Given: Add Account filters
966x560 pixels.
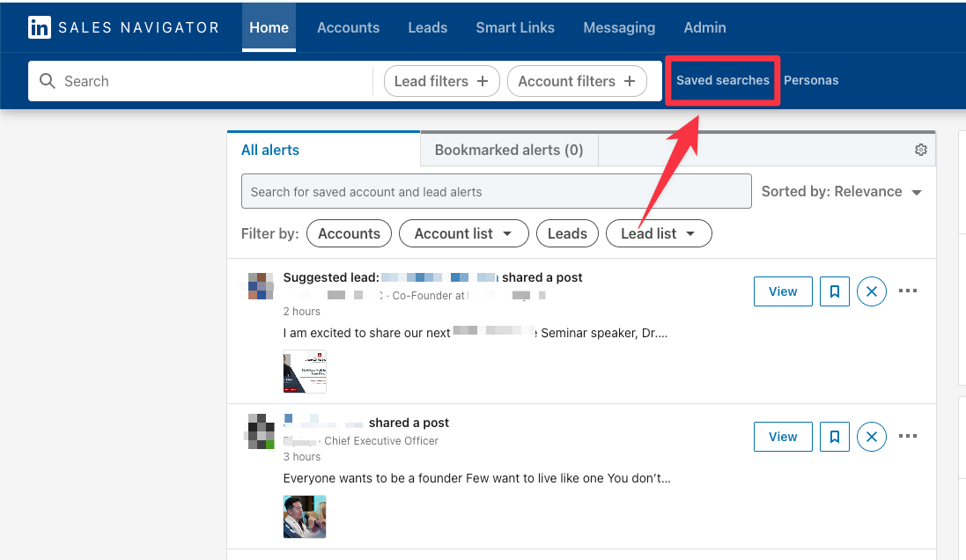Looking at the screenshot, I should click(577, 81).
